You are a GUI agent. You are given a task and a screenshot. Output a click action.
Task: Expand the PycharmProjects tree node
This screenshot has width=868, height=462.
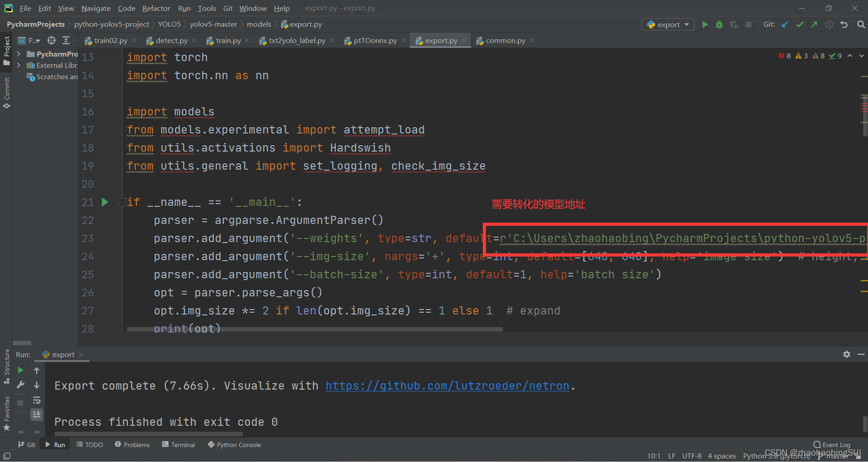19,54
